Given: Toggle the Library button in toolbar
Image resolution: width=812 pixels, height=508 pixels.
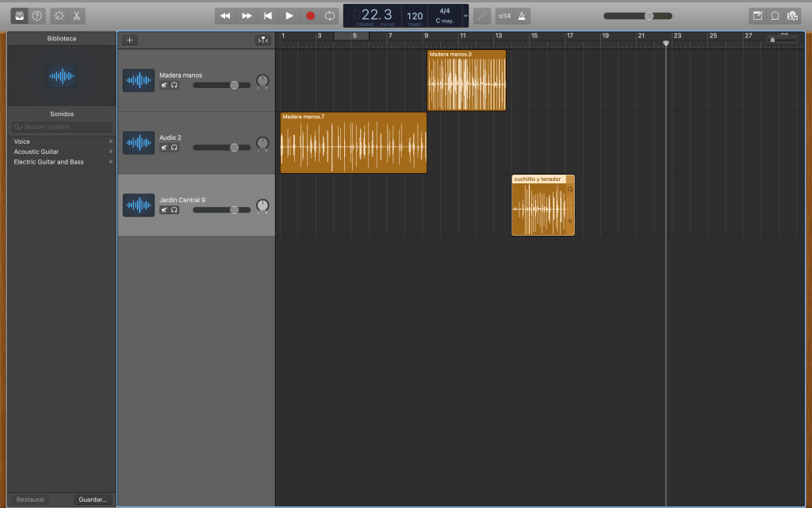Looking at the screenshot, I should (19, 16).
